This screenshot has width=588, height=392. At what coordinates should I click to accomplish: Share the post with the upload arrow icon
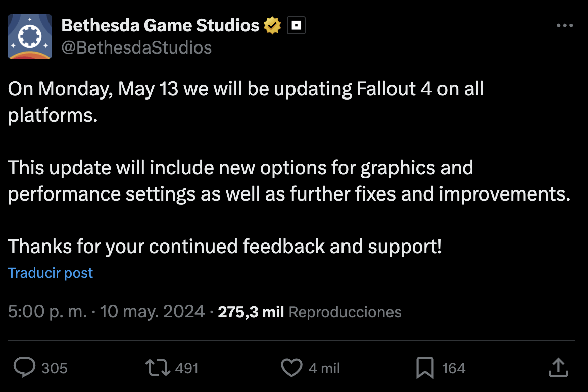click(558, 367)
